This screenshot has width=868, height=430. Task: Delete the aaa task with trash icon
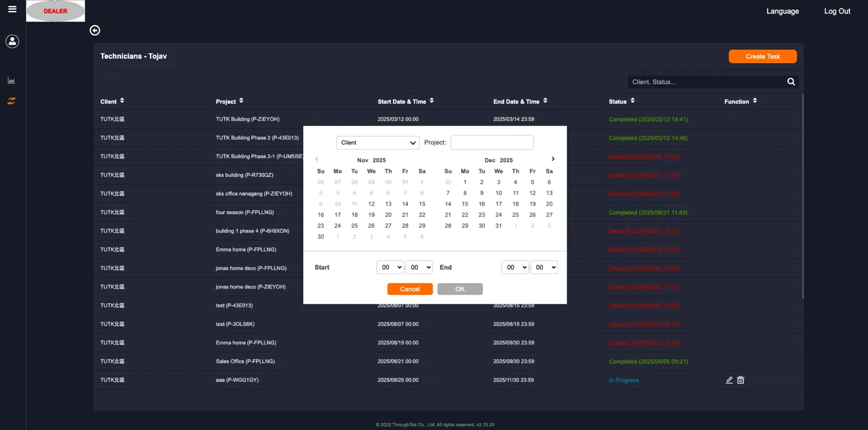(x=740, y=380)
